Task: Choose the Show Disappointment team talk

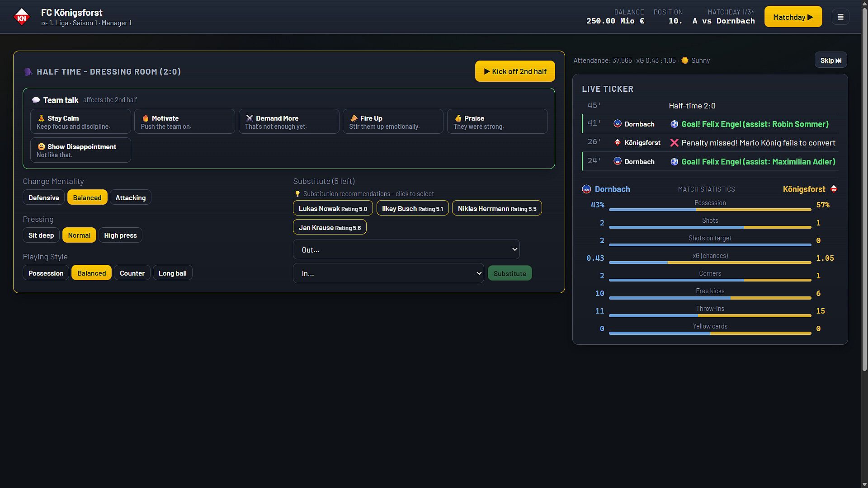Action: 80,150
